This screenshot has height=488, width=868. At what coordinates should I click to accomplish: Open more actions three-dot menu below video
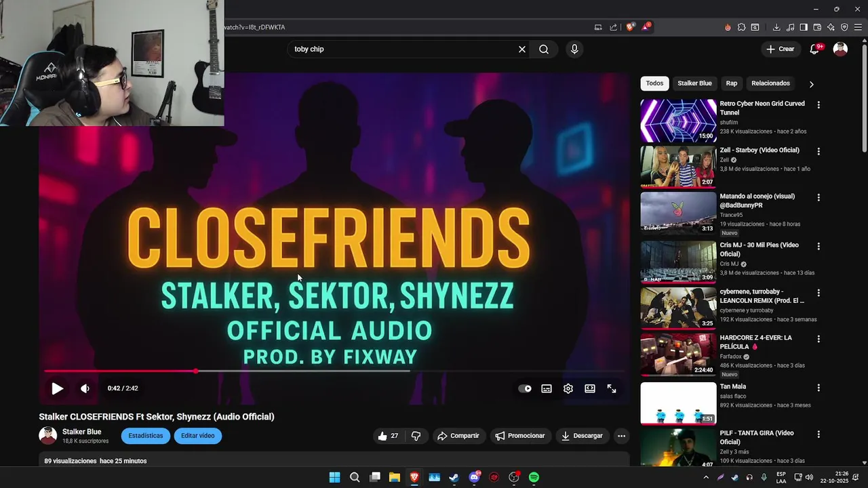[x=621, y=436]
